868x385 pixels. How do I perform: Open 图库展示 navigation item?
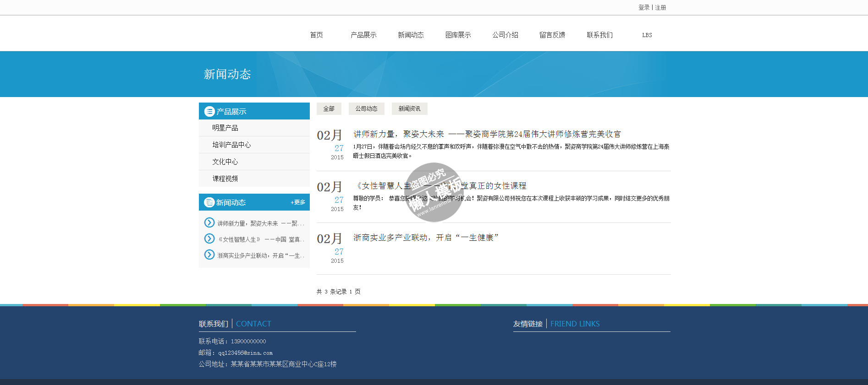click(458, 35)
